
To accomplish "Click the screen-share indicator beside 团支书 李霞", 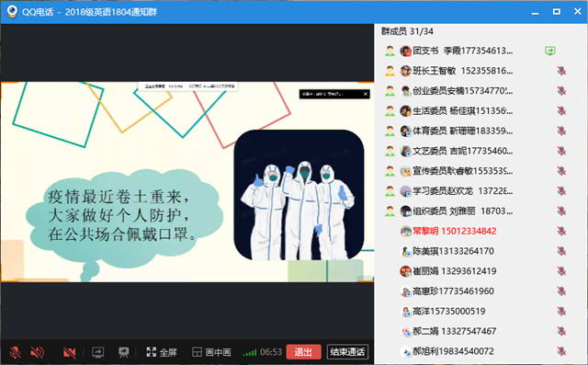I will [550, 51].
